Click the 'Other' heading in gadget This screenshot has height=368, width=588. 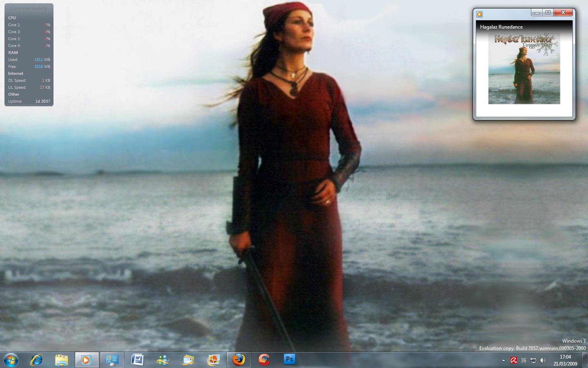(13, 94)
